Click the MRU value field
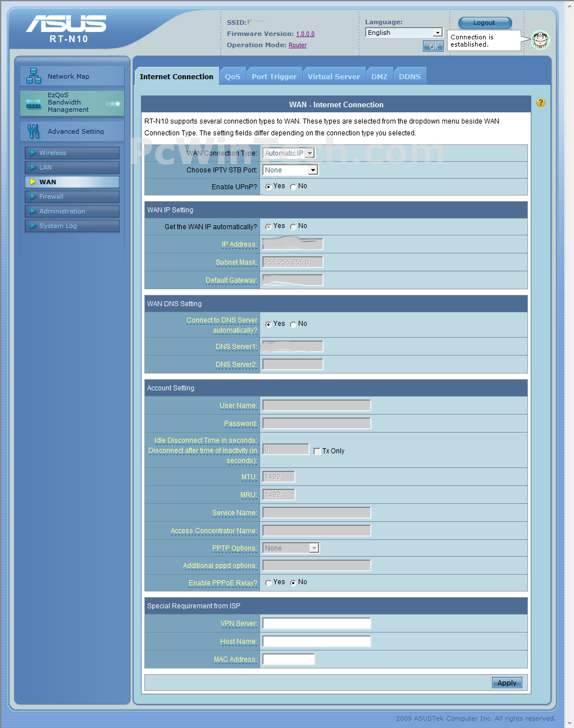The height and width of the screenshot is (728, 574). coord(279,494)
